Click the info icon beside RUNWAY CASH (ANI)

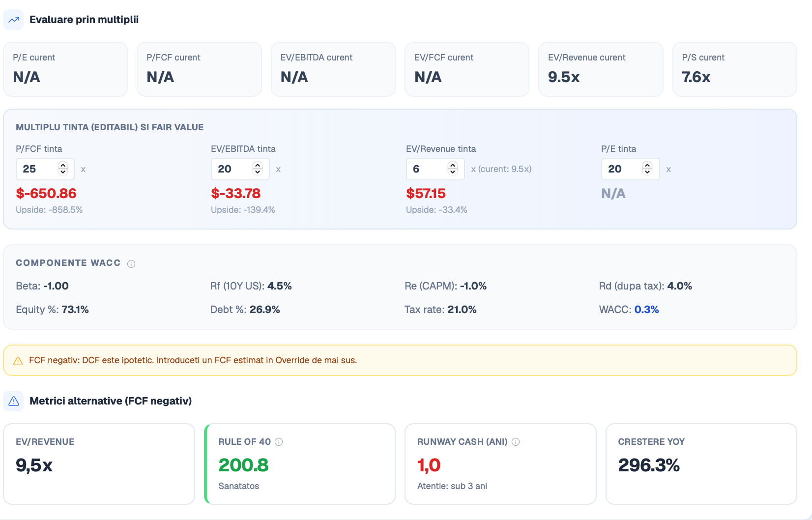point(516,442)
